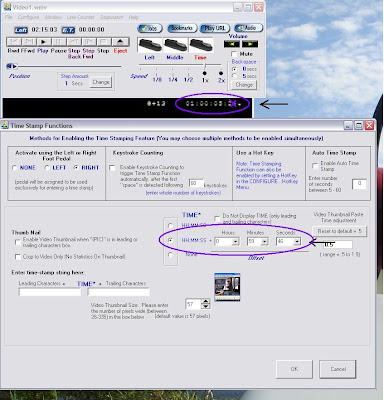
Task: Open the Minutes offset dropdown
Action: (265, 241)
